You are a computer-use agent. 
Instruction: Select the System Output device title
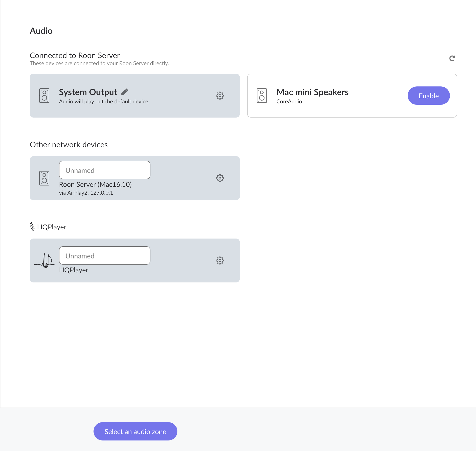[88, 92]
